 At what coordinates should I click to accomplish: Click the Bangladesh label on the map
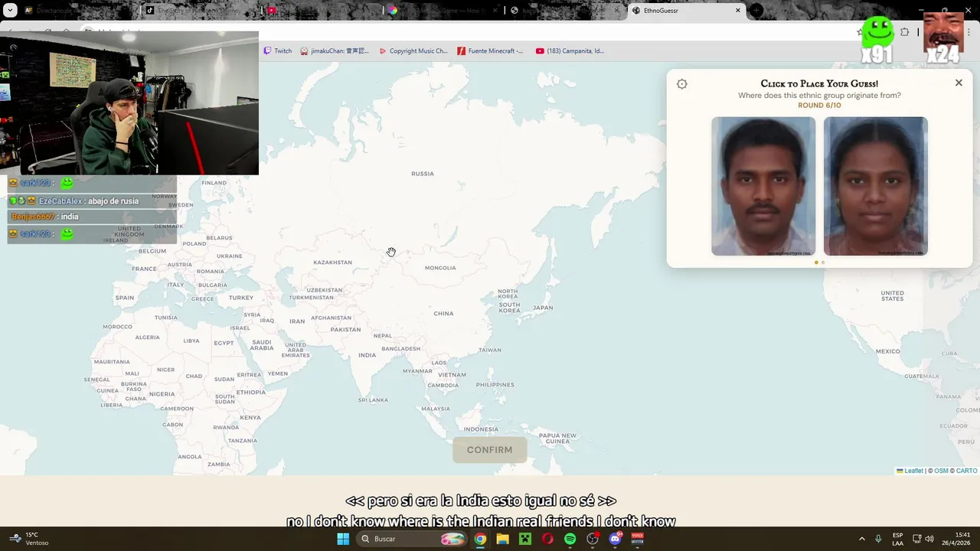point(400,349)
